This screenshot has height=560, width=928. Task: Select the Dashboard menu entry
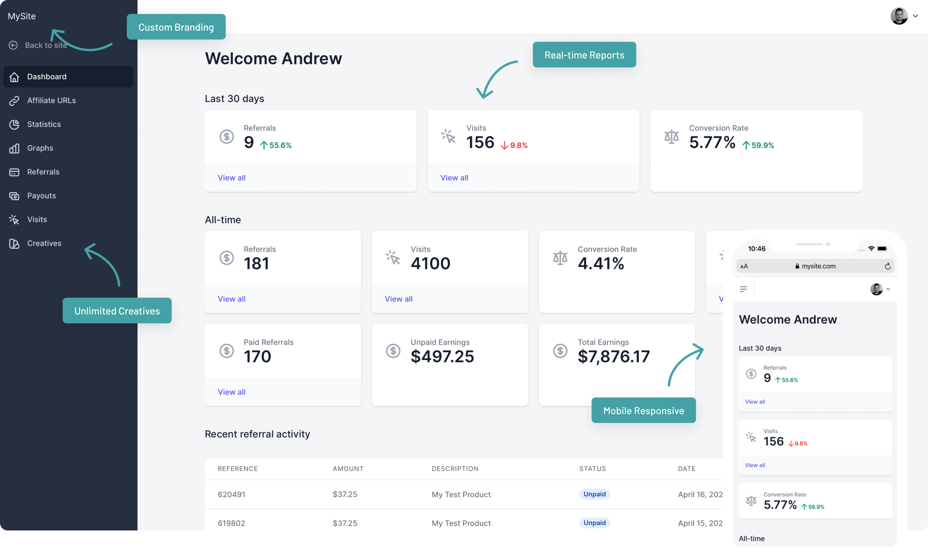pyautogui.click(x=46, y=76)
